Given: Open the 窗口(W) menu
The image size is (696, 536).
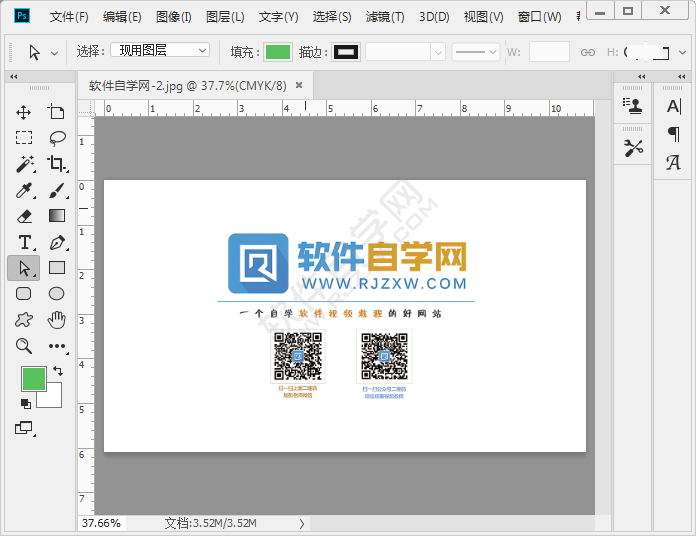Looking at the screenshot, I should point(539,17).
